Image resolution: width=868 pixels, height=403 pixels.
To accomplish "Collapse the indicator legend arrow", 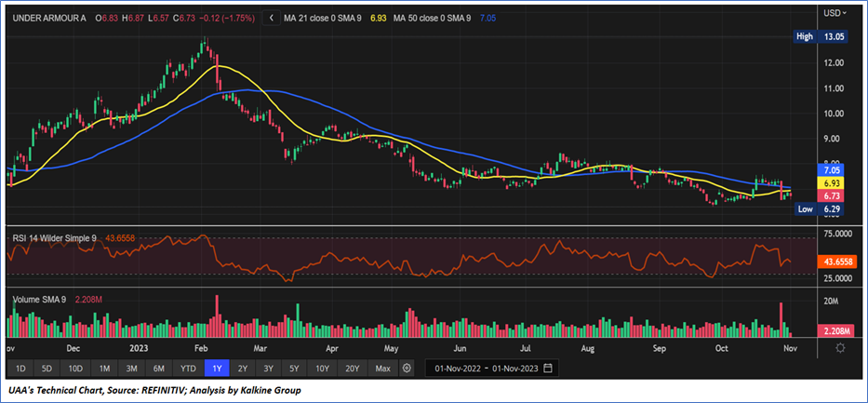I will pos(272,19).
